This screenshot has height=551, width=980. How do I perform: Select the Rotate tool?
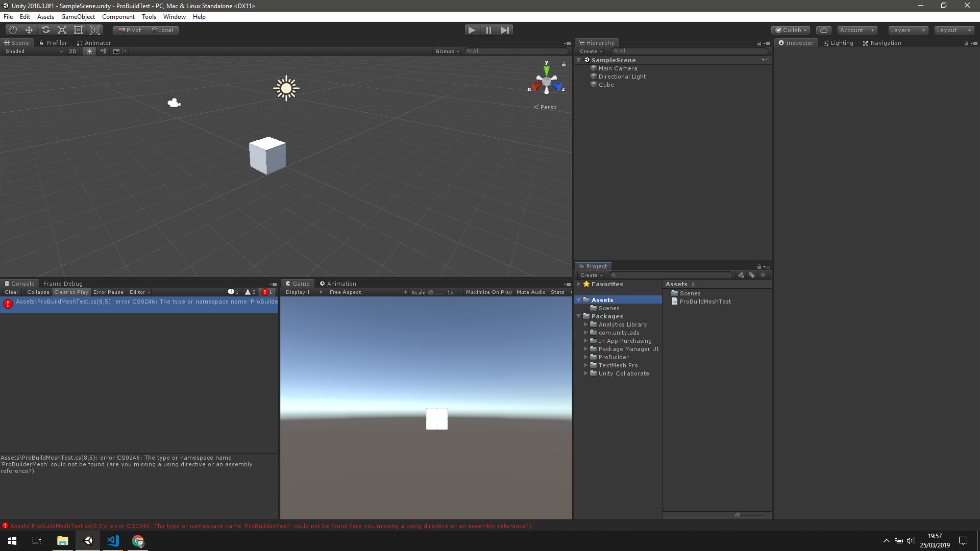click(45, 30)
